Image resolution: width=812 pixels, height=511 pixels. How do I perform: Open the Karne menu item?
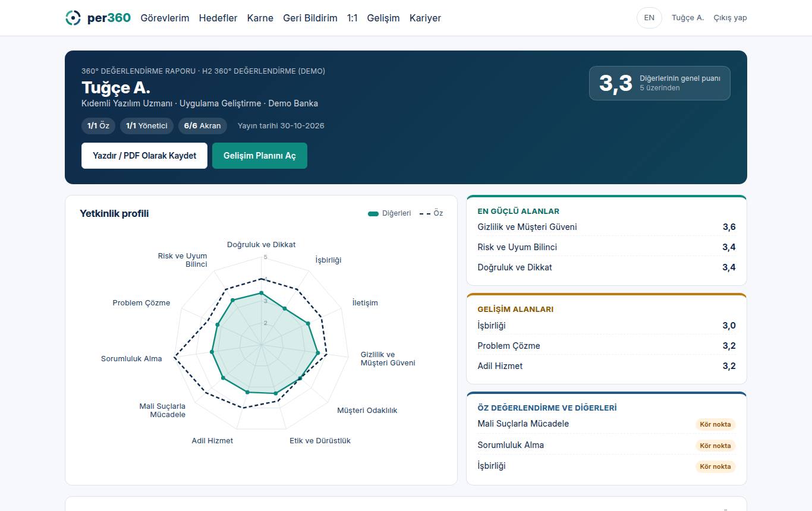click(260, 18)
